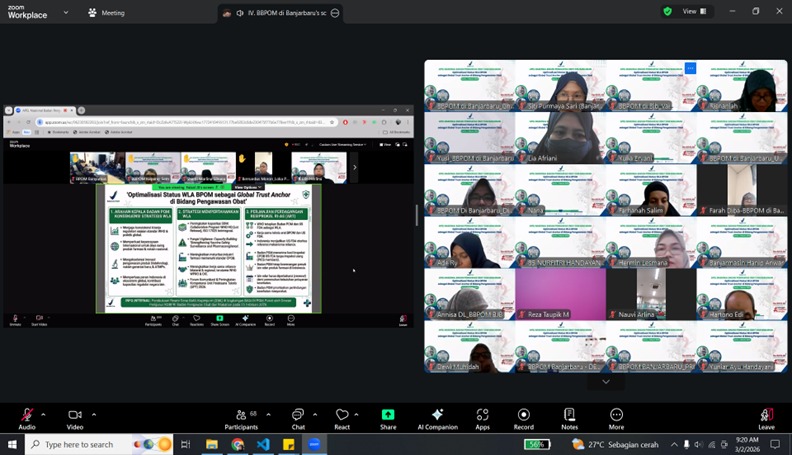Expand audio options arrow next to Audio
This screenshot has height=455, width=792.
43,414
